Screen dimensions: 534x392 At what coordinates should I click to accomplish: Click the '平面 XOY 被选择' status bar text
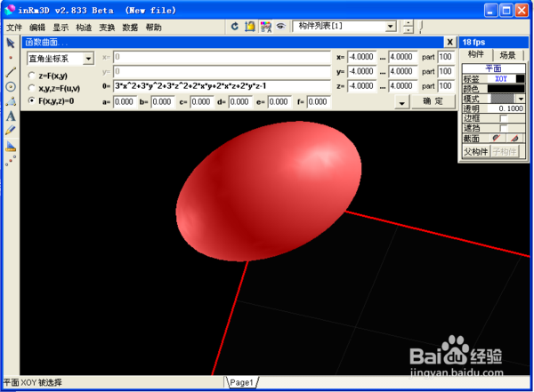coord(33,382)
